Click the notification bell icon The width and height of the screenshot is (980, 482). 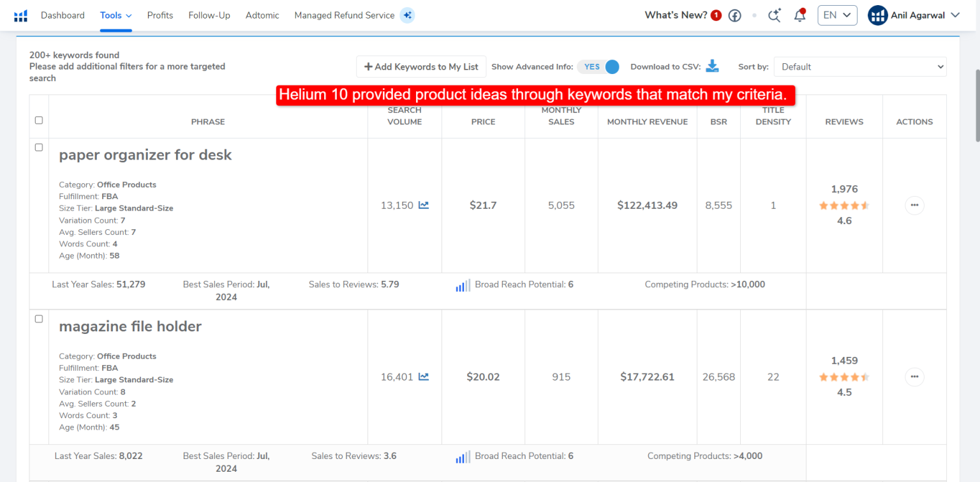[799, 15]
